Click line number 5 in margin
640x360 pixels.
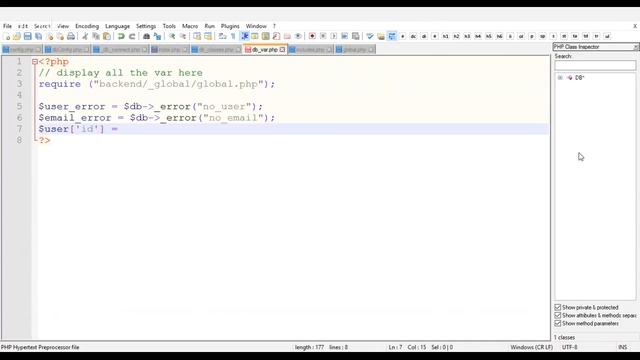(x=19, y=107)
